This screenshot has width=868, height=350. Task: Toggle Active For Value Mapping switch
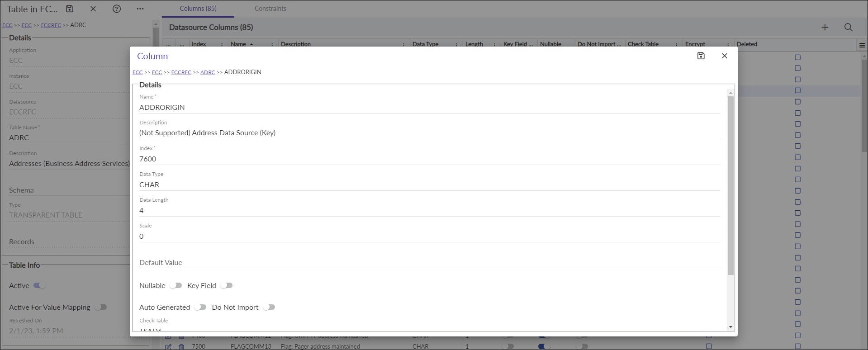coord(101,307)
